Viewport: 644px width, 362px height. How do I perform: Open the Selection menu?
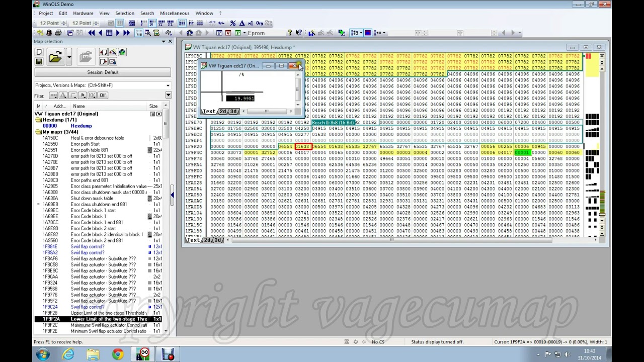[x=125, y=13]
